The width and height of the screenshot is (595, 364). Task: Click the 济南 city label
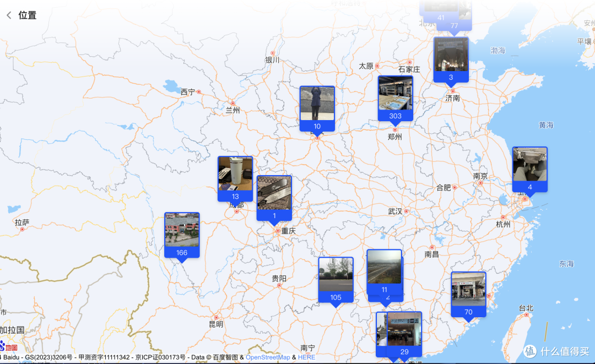tap(452, 98)
